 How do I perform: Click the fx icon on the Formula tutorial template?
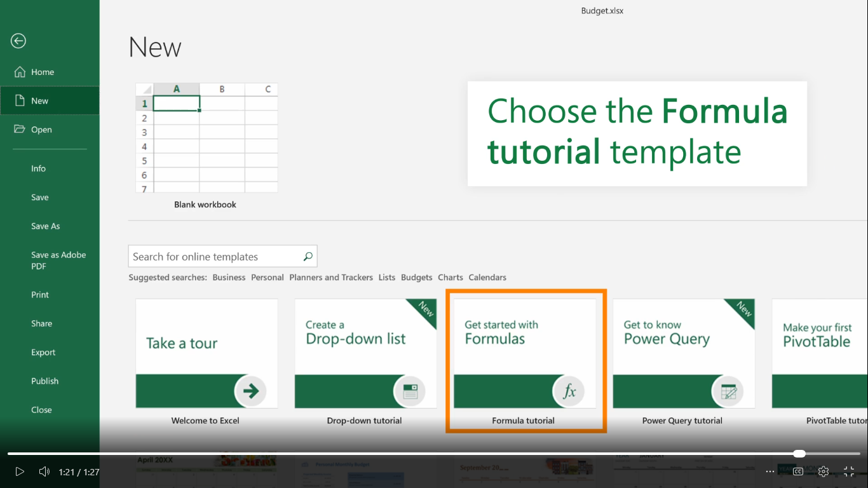coord(569,391)
